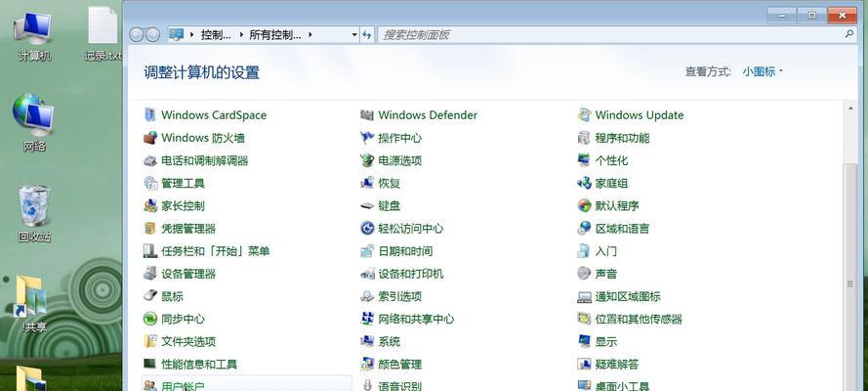Select the 所有控制... breadcrumb segment
The image size is (868, 391).
275,35
